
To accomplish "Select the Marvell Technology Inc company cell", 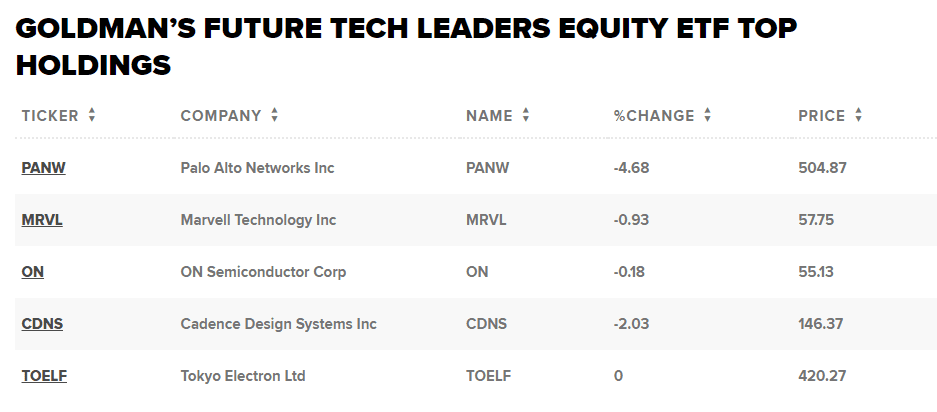I will (258, 220).
